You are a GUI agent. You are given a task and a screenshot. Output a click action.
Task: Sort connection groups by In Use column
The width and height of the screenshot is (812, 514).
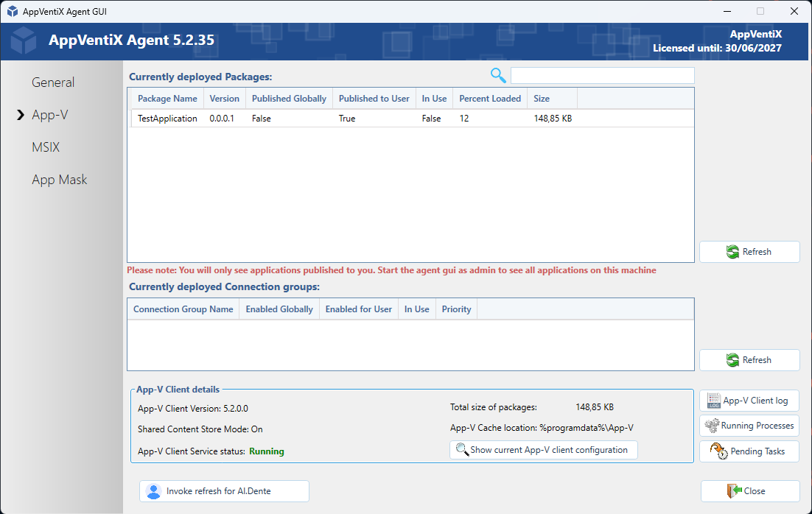tap(417, 309)
